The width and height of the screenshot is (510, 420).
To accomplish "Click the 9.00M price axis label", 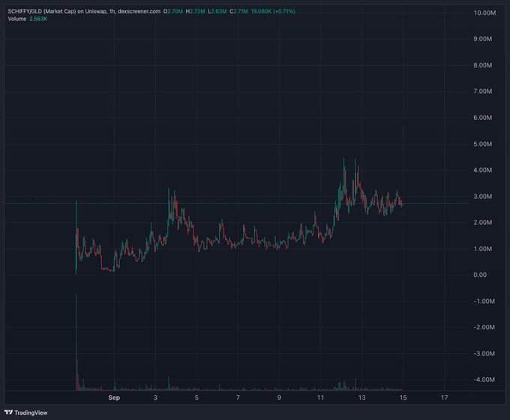I will click(483, 39).
